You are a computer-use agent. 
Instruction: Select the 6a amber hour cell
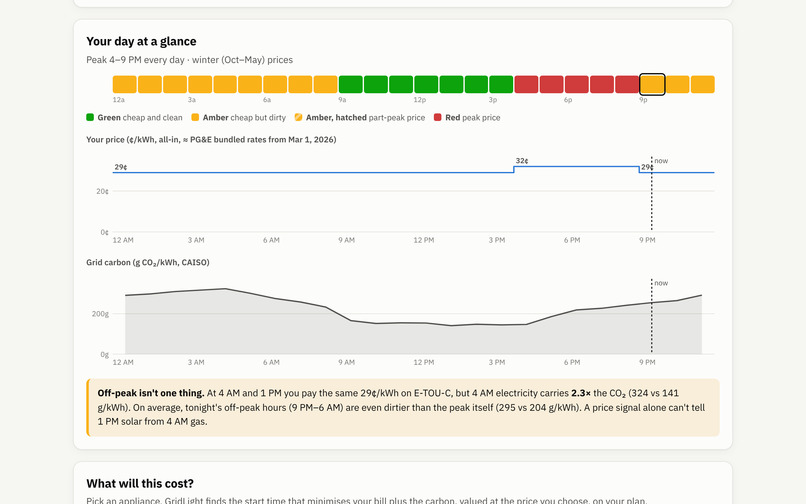276,84
